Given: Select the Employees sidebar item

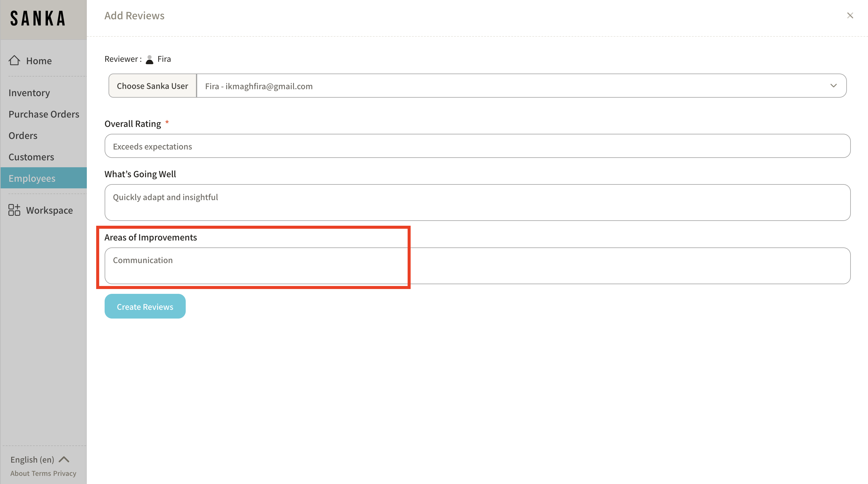Looking at the screenshot, I should [x=32, y=178].
